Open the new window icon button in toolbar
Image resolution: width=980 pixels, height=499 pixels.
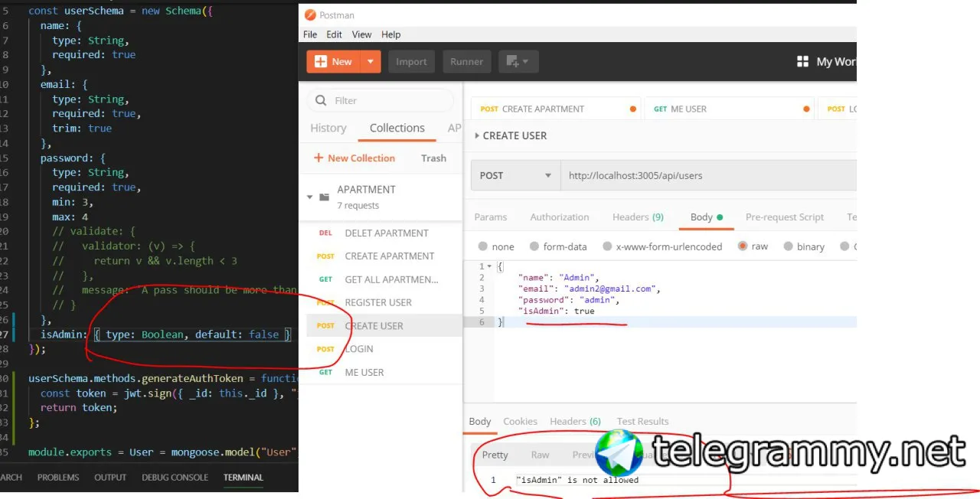(x=518, y=62)
